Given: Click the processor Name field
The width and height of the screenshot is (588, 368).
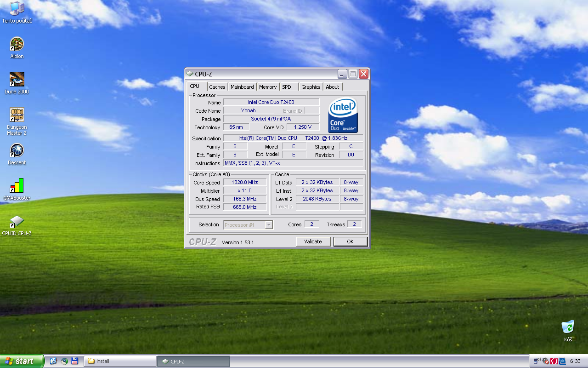Looking at the screenshot, I should click(271, 102).
